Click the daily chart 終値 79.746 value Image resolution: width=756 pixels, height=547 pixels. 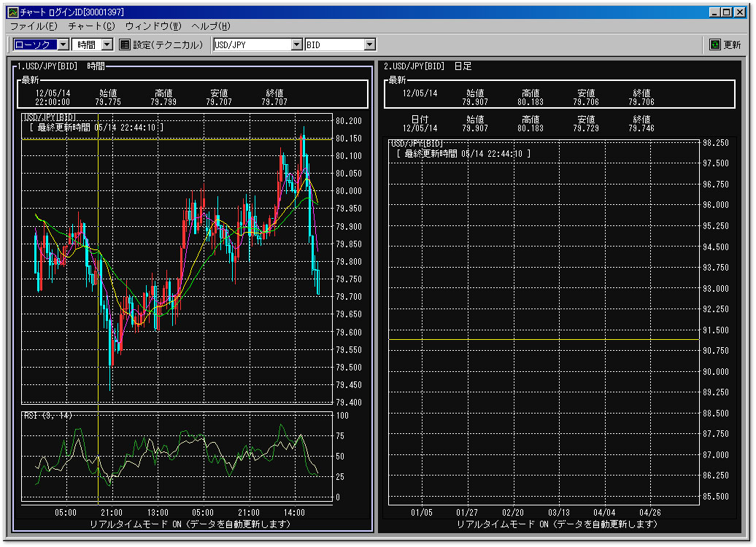641,128
